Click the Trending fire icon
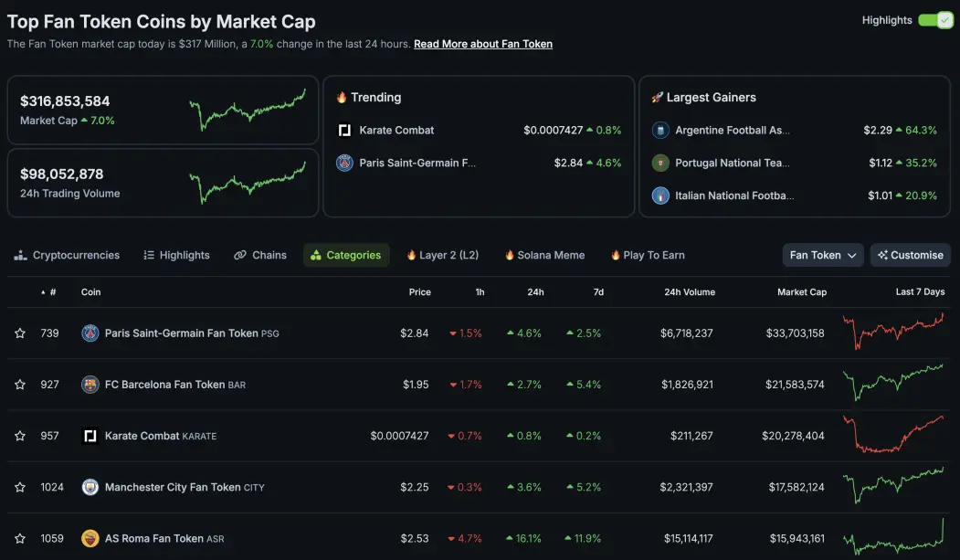This screenshot has height=560, width=960. [x=342, y=98]
